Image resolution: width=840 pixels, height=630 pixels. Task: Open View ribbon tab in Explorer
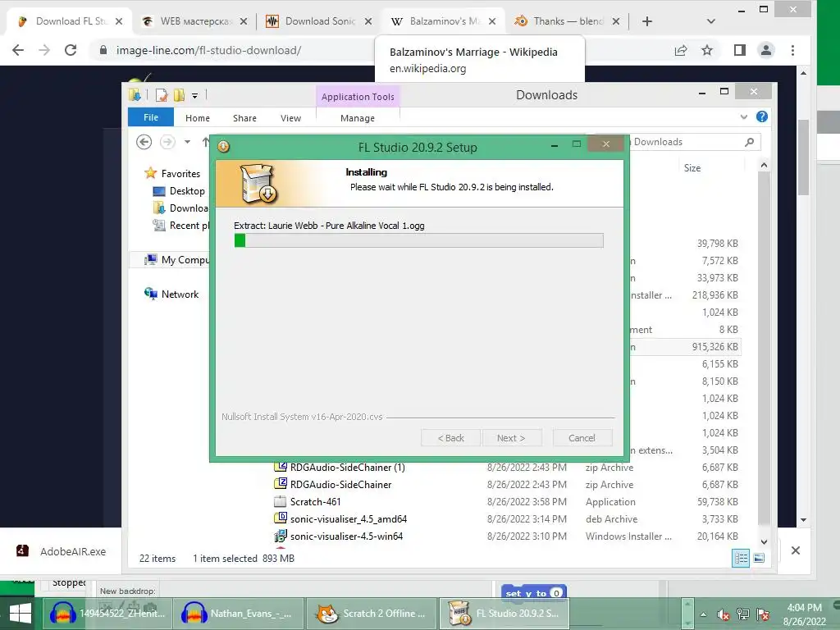(291, 118)
